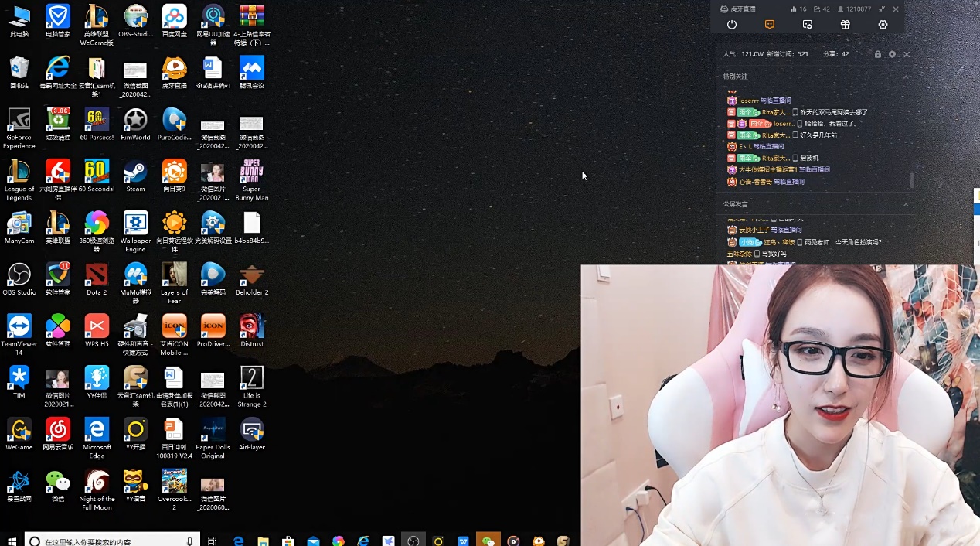
Task: Collapse the 特别关注 section
Action: click(x=906, y=77)
